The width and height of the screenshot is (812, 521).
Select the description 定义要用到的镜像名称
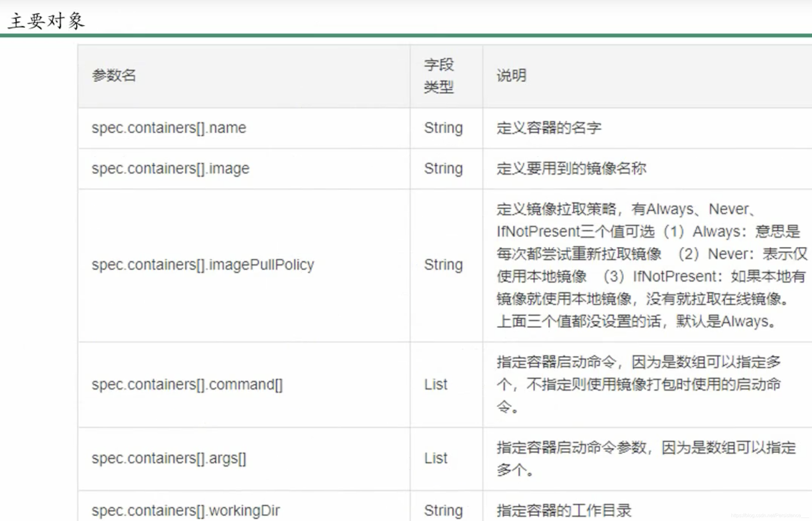click(571, 168)
